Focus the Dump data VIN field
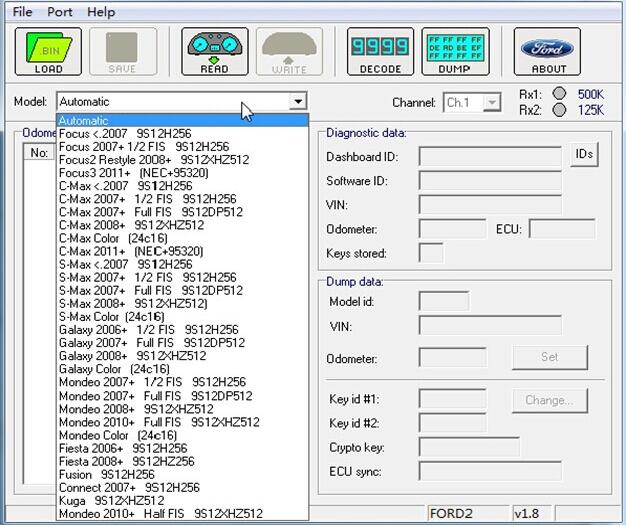626x527 pixels. tap(490, 326)
